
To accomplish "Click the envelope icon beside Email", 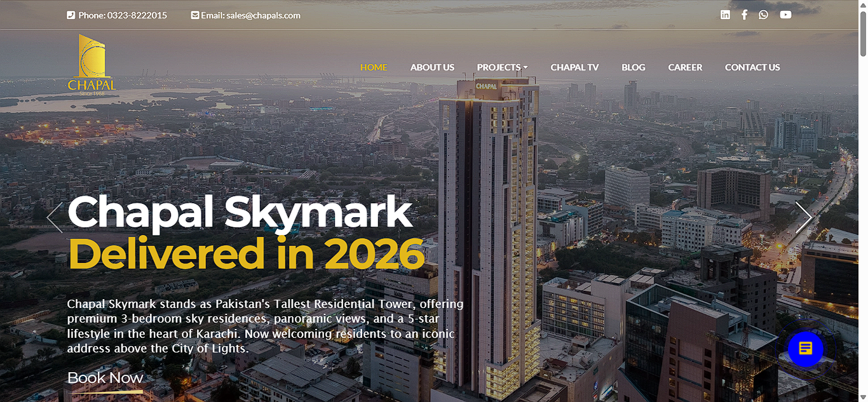I will tap(195, 15).
